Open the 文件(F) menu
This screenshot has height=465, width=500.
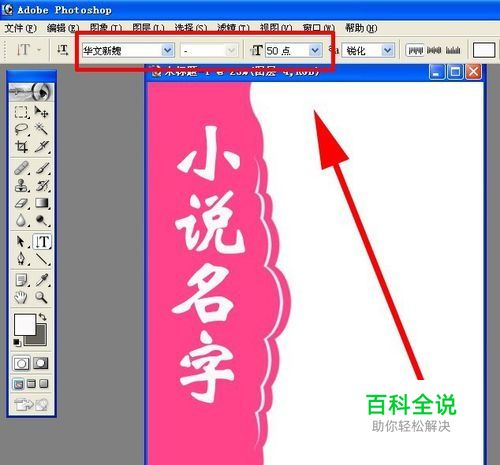click(20, 28)
